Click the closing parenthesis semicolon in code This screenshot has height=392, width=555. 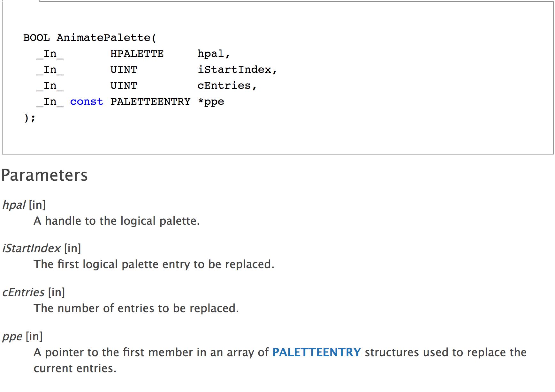click(x=30, y=118)
